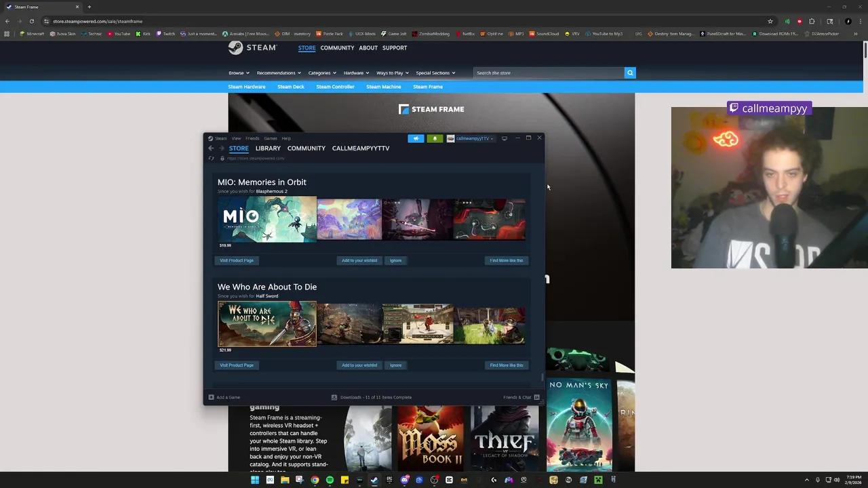The height and width of the screenshot is (488, 868).
Task: Open the View menu in Steam client
Action: click(236, 138)
